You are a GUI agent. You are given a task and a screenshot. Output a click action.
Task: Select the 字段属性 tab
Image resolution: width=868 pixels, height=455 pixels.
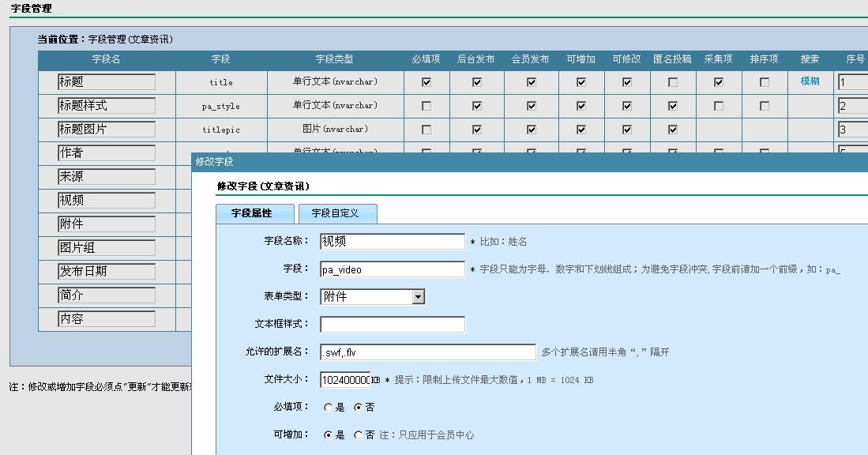[x=251, y=213]
